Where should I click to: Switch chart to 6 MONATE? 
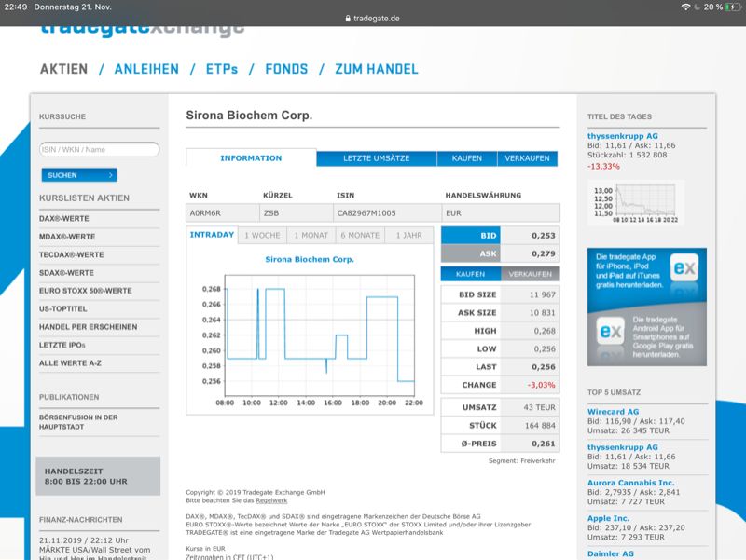(x=360, y=236)
